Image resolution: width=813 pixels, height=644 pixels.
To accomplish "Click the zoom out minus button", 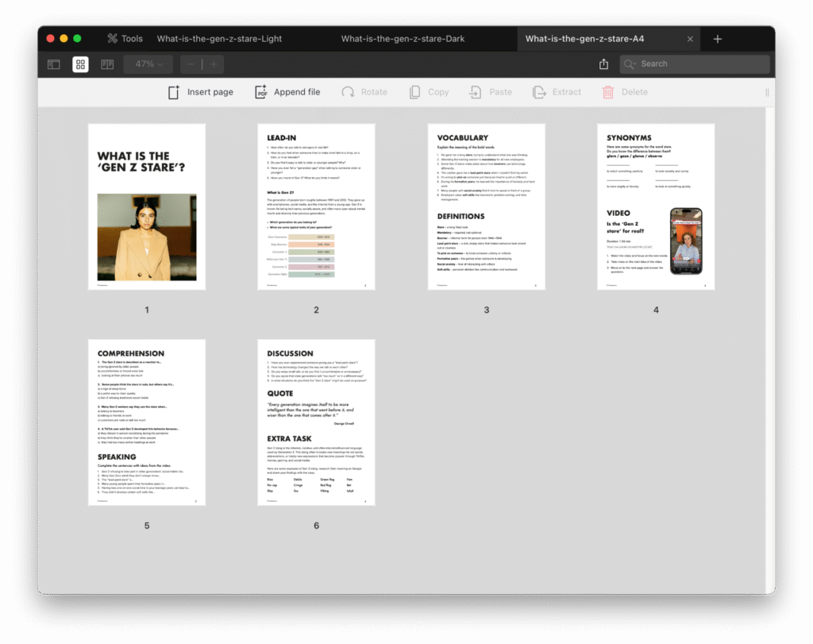I will (x=191, y=64).
